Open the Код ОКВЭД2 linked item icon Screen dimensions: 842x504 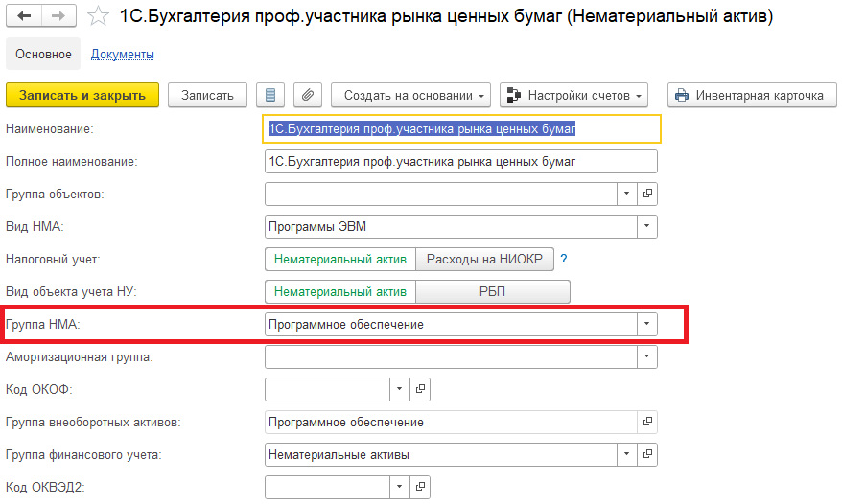tap(420, 487)
